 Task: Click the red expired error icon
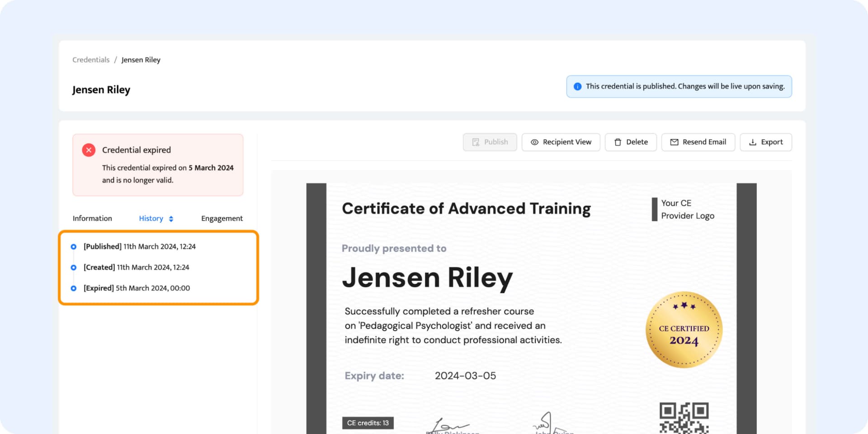point(89,150)
